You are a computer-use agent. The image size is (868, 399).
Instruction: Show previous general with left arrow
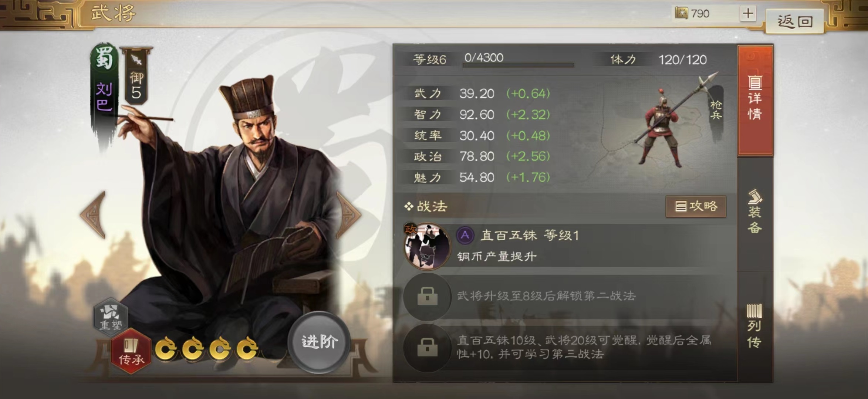pos(93,214)
